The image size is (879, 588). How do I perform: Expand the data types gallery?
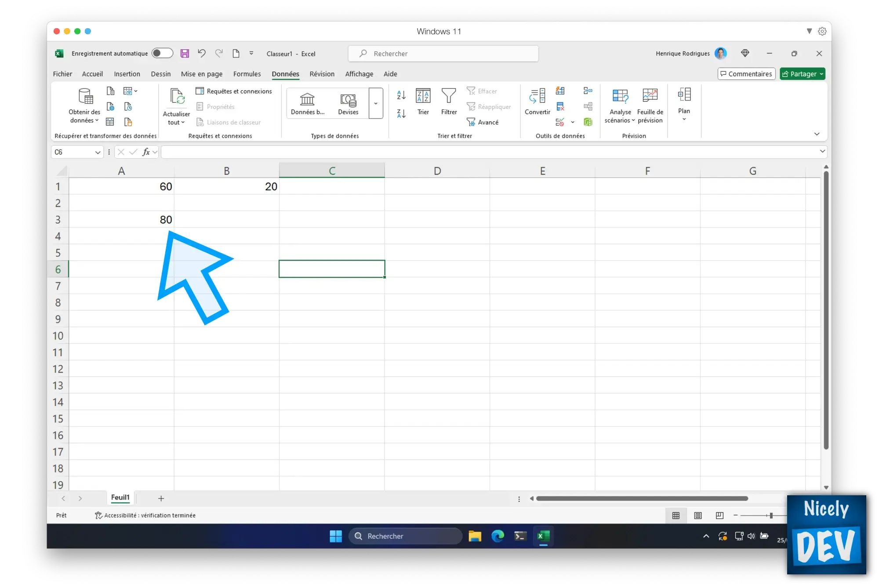(376, 103)
